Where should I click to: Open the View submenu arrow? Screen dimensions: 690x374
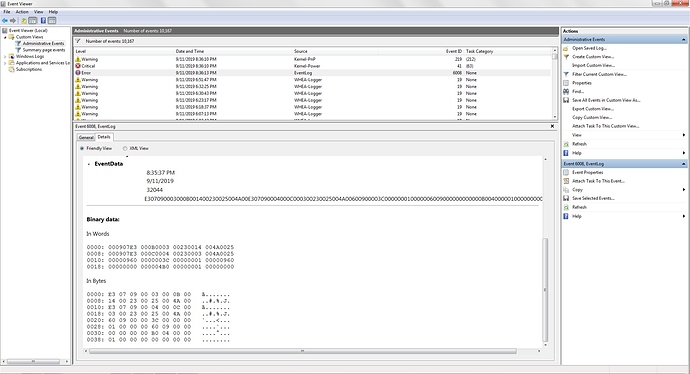(x=683, y=135)
